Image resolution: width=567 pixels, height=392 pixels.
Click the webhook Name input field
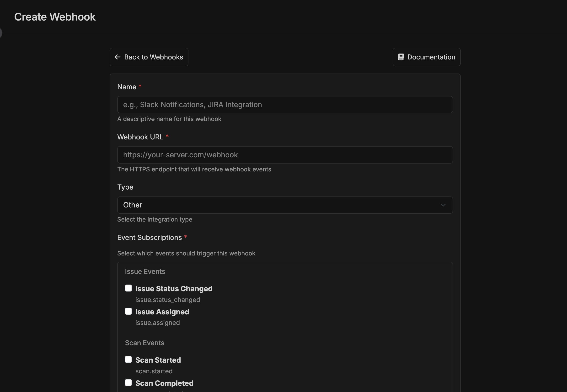[285, 105]
